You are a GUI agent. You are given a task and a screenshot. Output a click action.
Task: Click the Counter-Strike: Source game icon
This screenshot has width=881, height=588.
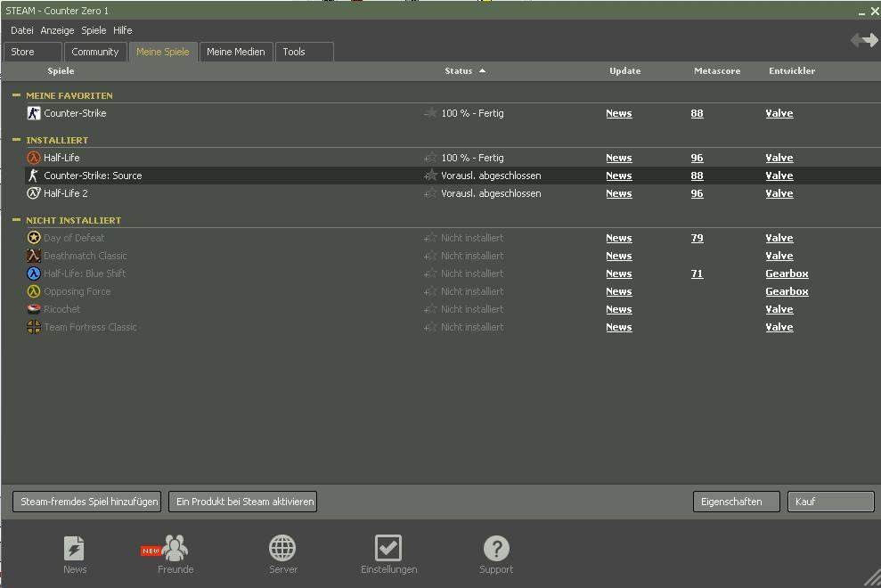click(x=34, y=176)
